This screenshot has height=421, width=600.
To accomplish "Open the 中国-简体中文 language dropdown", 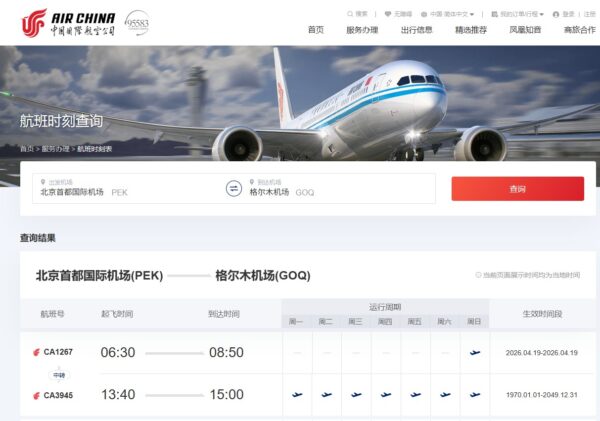I will click(x=447, y=14).
